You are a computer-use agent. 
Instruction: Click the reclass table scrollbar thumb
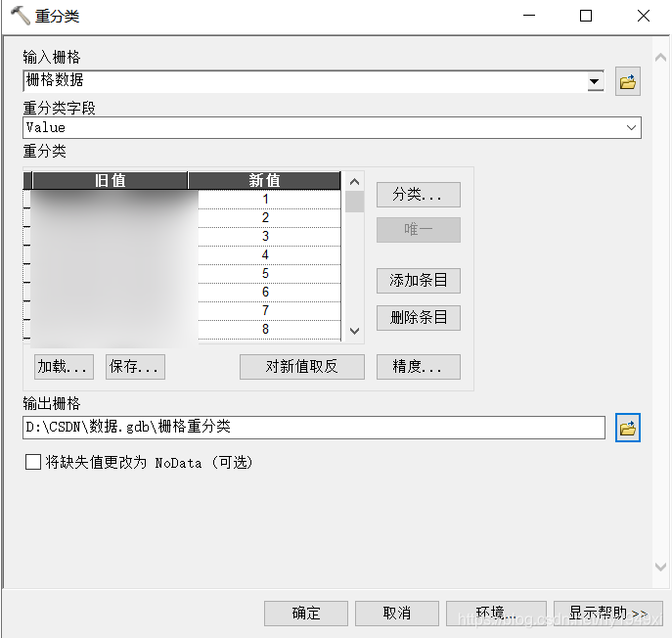(354, 202)
